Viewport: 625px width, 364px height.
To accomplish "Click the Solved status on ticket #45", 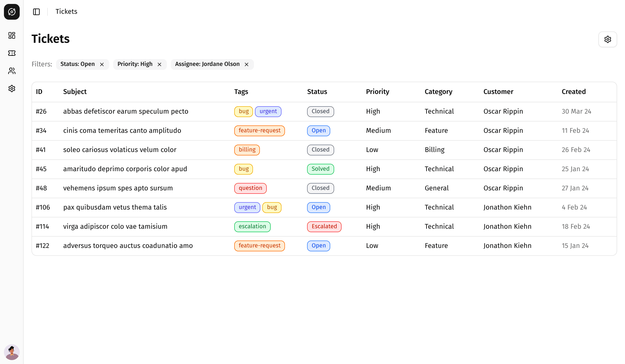I will (320, 169).
